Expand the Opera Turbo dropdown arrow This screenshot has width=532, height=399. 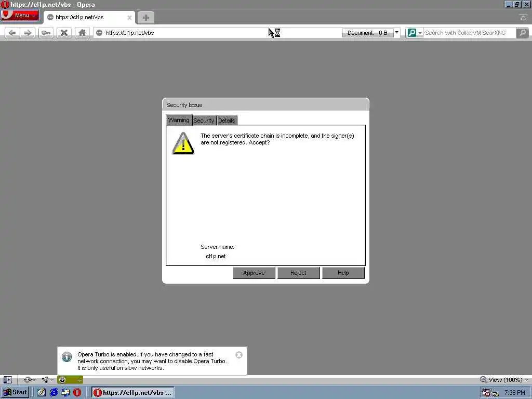[79, 380]
